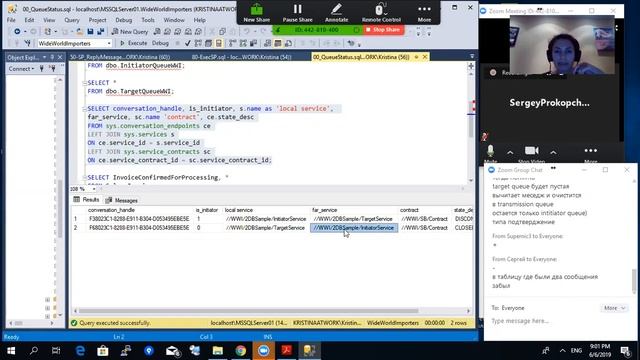Viewport: 640px width, 360px height.
Task: Open the document tab list dropdown
Action: (x=472, y=57)
